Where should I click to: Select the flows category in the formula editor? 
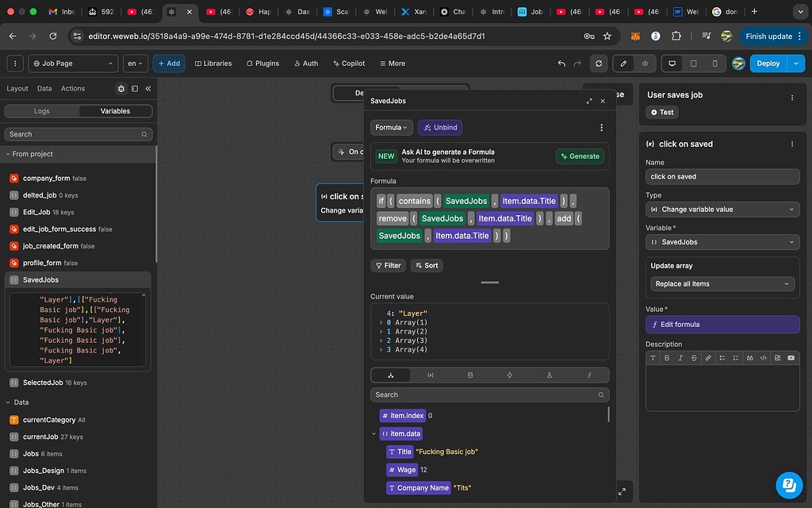(x=390, y=375)
